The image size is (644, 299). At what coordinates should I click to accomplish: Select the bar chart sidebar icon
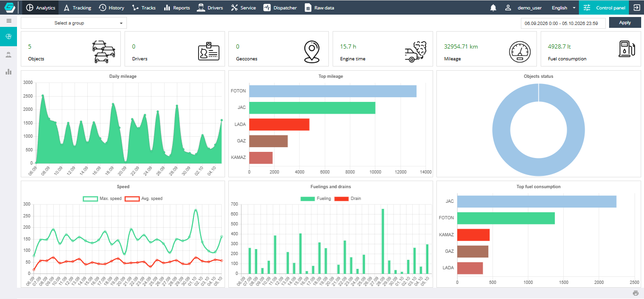click(x=8, y=72)
